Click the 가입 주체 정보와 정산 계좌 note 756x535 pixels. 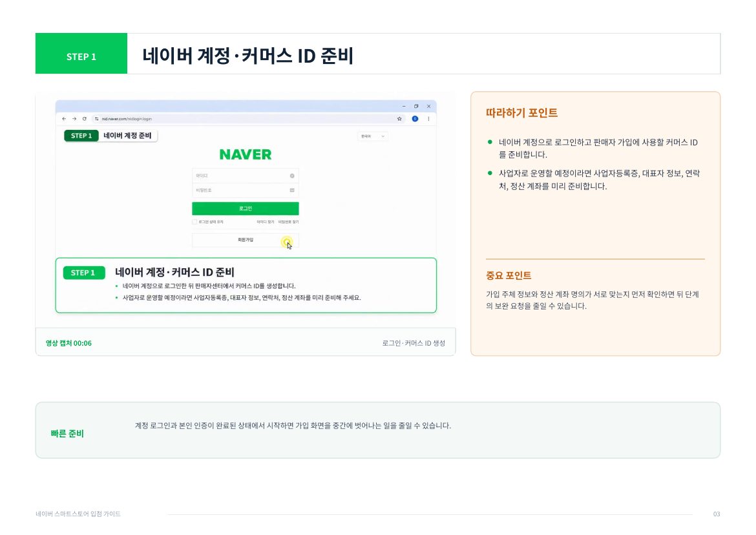click(593, 300)
